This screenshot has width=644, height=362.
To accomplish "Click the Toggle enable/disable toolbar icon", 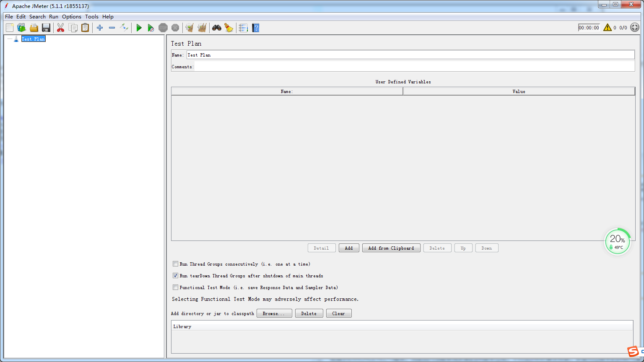I will (x=124, y=28).
